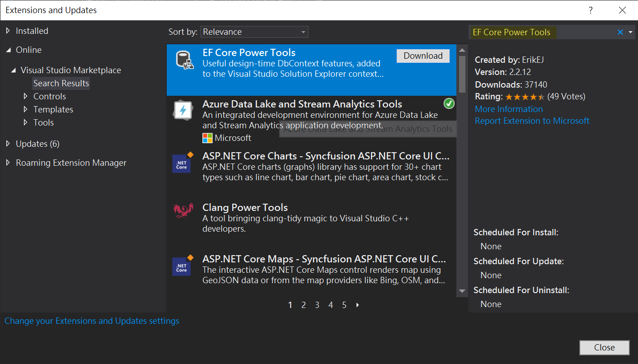The width and height of the screenshot is (638, 364).
Task: Expand the Controls tree node
Action: (x=26, y=96)
